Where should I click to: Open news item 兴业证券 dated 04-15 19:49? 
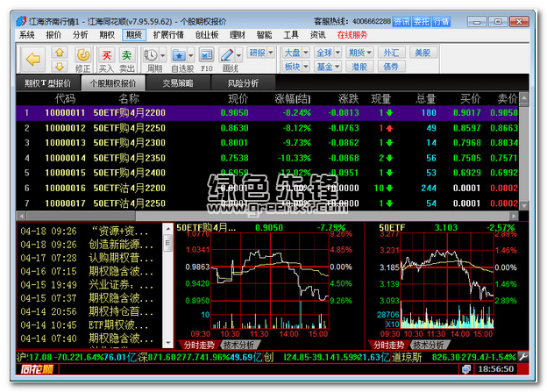(x=87, y=285)
